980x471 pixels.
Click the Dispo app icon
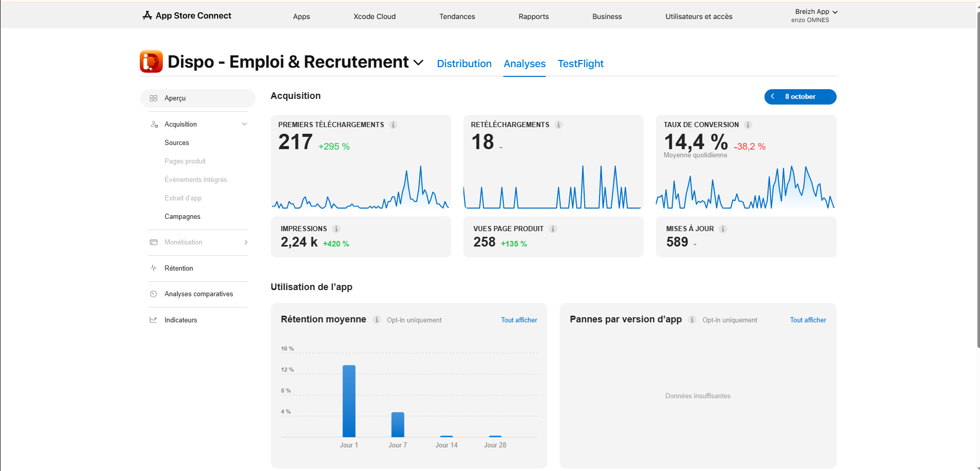click(151, 62)
